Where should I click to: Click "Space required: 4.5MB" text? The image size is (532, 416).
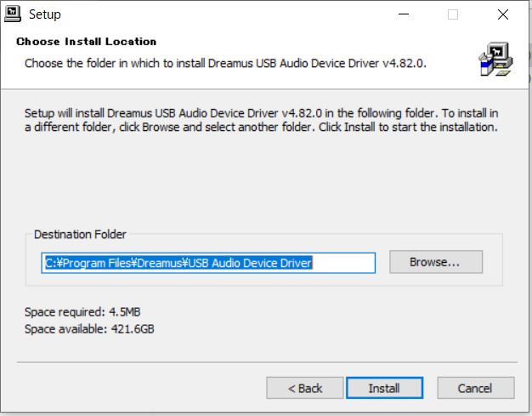pos(82,311)
